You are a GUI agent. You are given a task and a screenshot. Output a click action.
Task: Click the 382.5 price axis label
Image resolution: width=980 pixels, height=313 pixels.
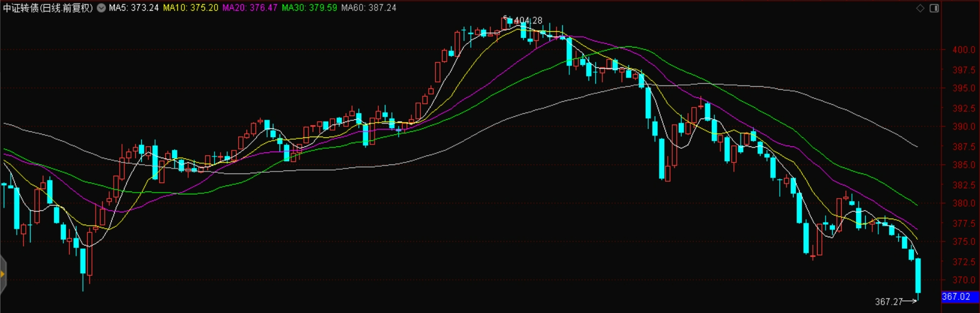click(x=964, y=185)
